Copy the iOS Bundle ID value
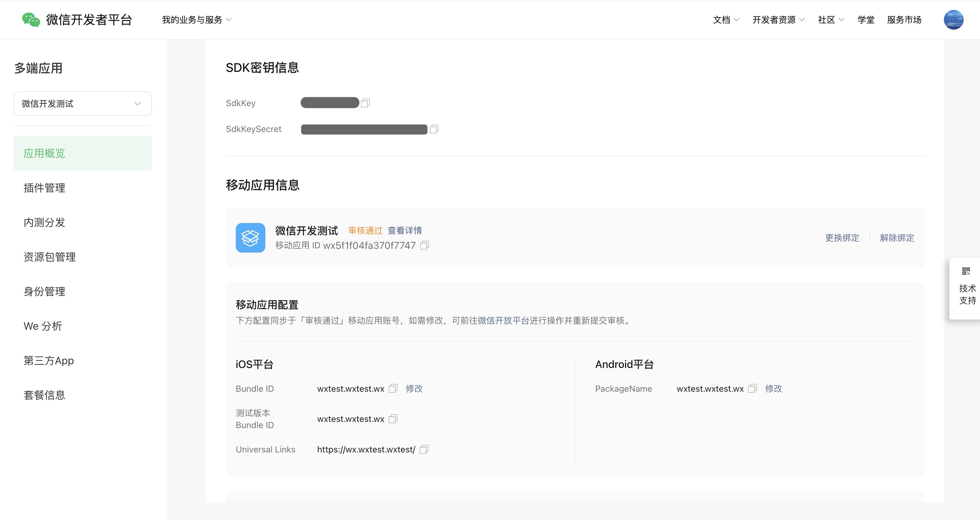The height and width of the screenshot is (520, 980). point(393,388)
